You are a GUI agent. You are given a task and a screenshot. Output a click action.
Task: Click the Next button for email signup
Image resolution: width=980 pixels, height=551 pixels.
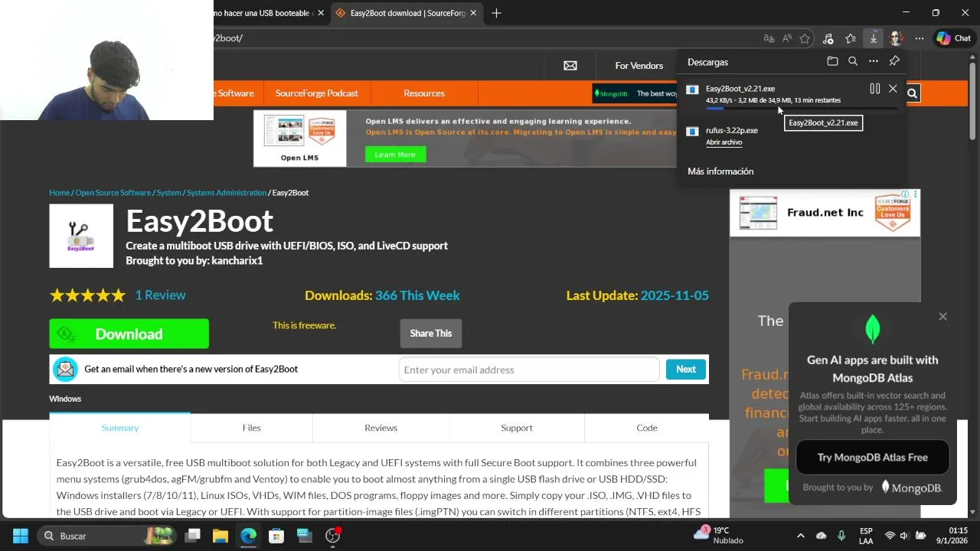pos(686,370)
